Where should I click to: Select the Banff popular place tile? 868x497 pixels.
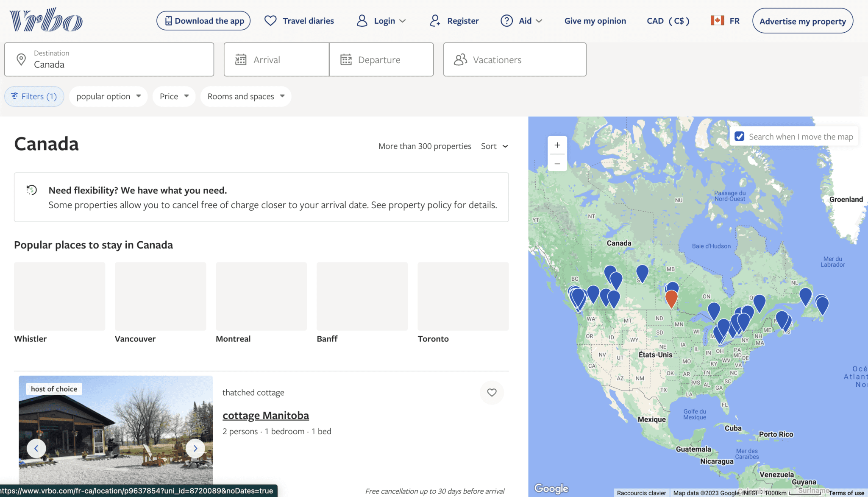(x=362, y=303)
